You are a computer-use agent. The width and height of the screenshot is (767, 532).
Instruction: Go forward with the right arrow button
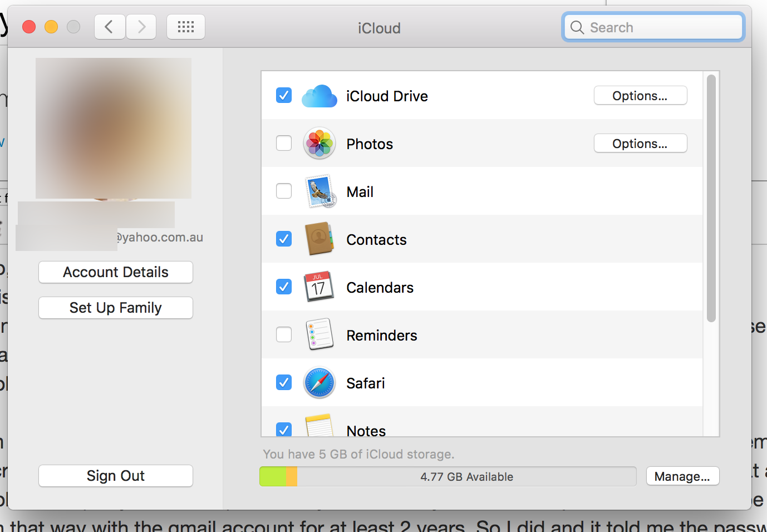141,27
